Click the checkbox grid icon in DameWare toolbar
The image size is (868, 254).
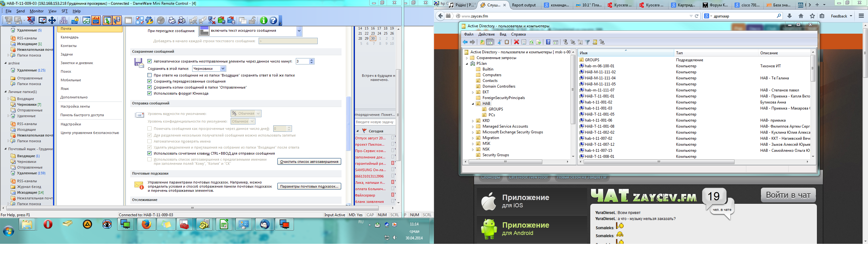140,21
